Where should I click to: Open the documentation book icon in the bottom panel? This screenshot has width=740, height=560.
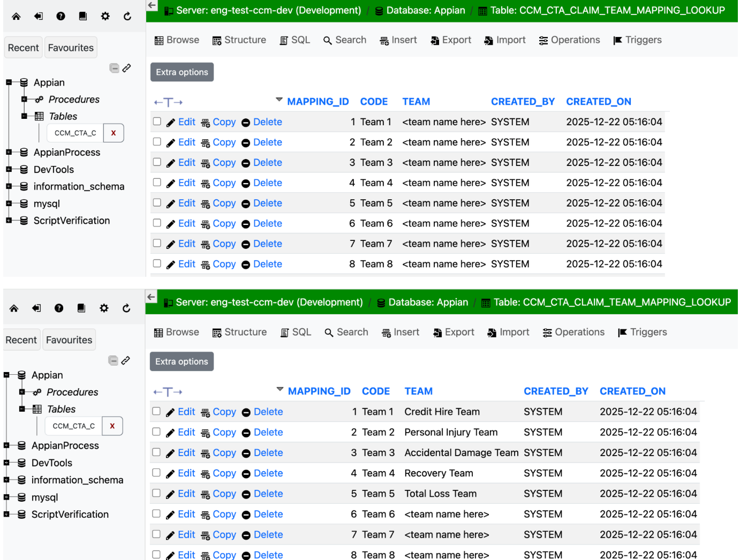(81, 308)
